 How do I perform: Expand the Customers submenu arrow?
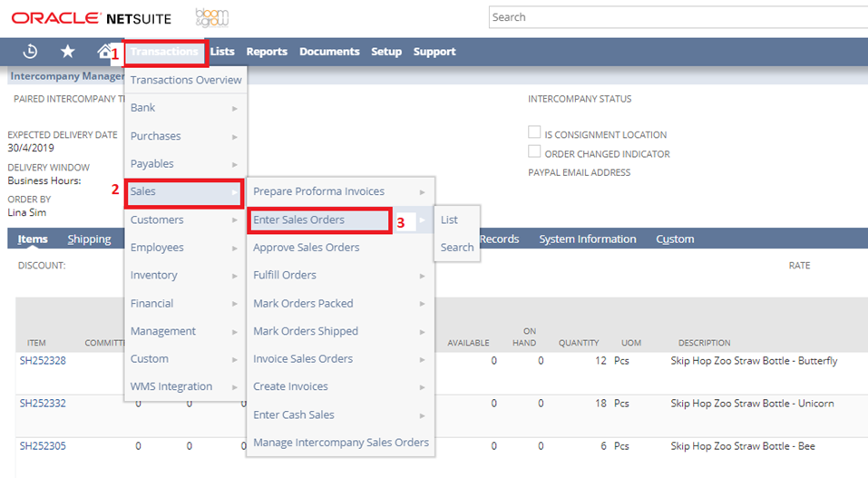point(235,220)
